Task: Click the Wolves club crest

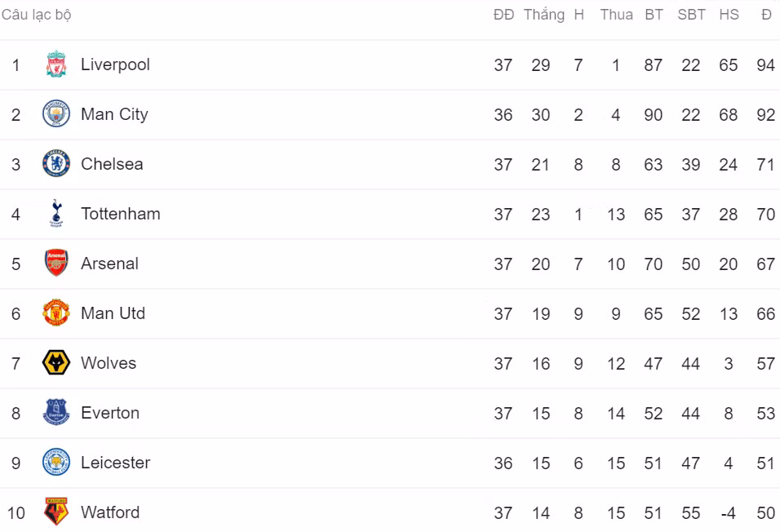Action: 56,363
